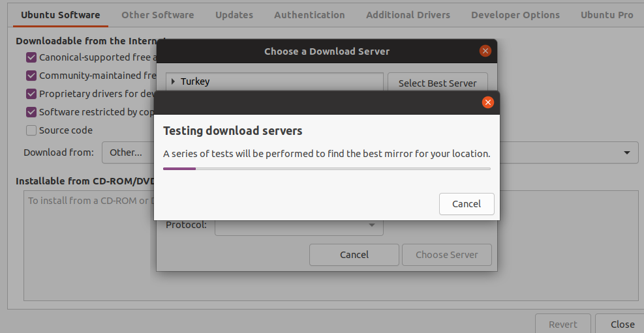The width and height of the screenshot is (644, 333).
Task: Toggle Canonical-supported free software checkbox
Action: click(31, 57)
